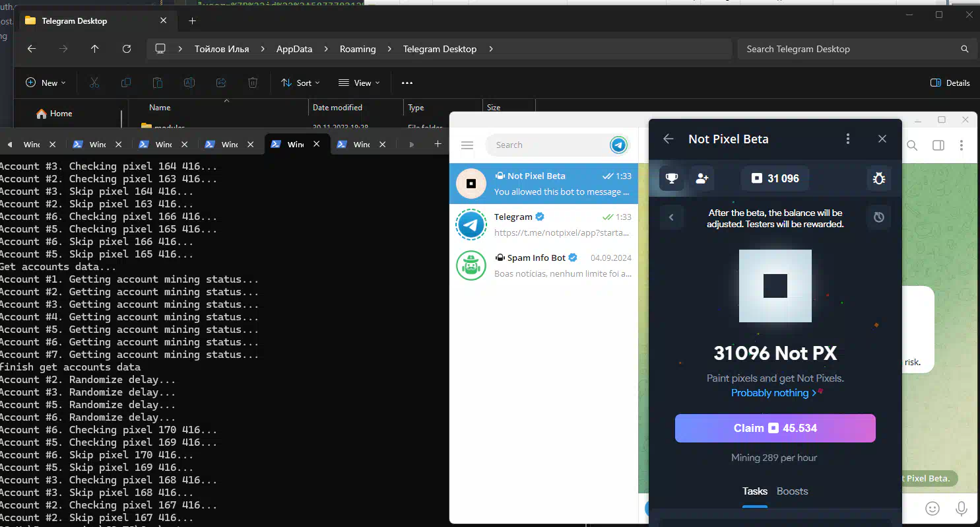Open the Sort dropdown
Image resolution: width=980 pixels, height=527 pixels.
pos(300,83)
